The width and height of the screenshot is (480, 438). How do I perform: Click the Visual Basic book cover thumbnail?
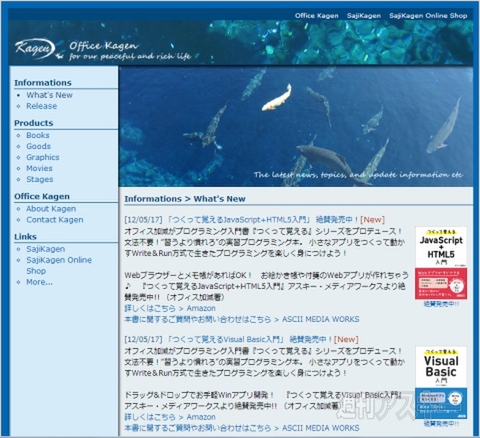pyautogui.click(x=441, y=383)
